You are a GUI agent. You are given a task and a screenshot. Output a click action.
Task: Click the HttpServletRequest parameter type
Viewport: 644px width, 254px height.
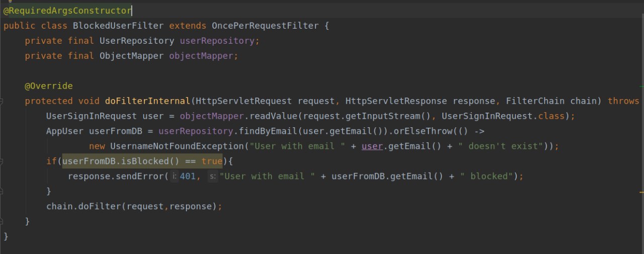click(244, 101)
